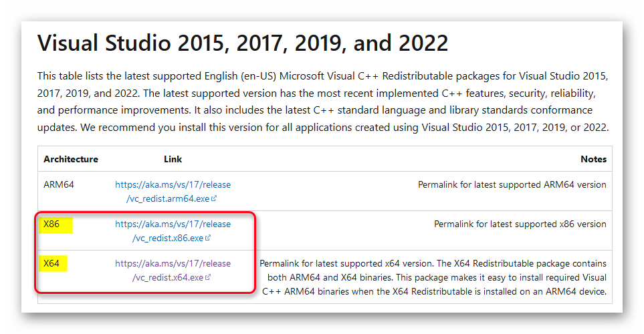Download the ARM64 vc_redist.arm64.exe permalink

click(x=173, y=192)
